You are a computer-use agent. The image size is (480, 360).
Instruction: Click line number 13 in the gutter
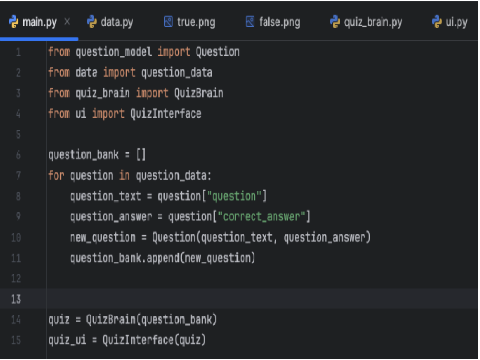pyautogui.click(x=16, y=299)
